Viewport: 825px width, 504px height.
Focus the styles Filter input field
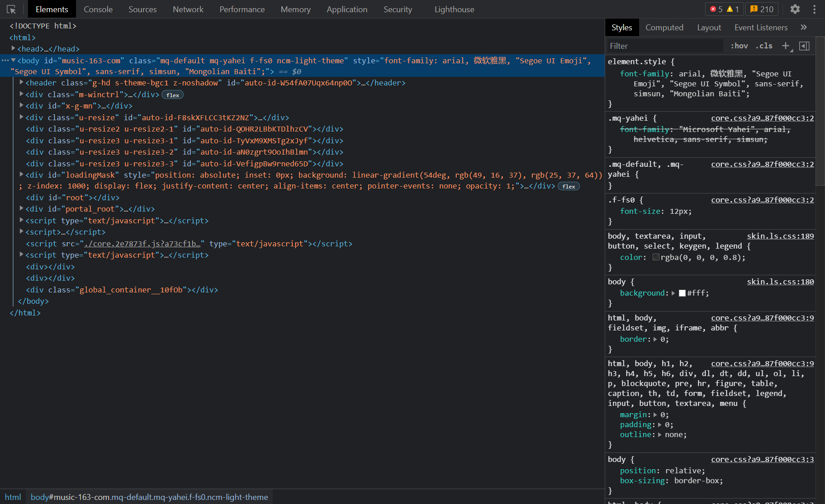pos(664,46)
